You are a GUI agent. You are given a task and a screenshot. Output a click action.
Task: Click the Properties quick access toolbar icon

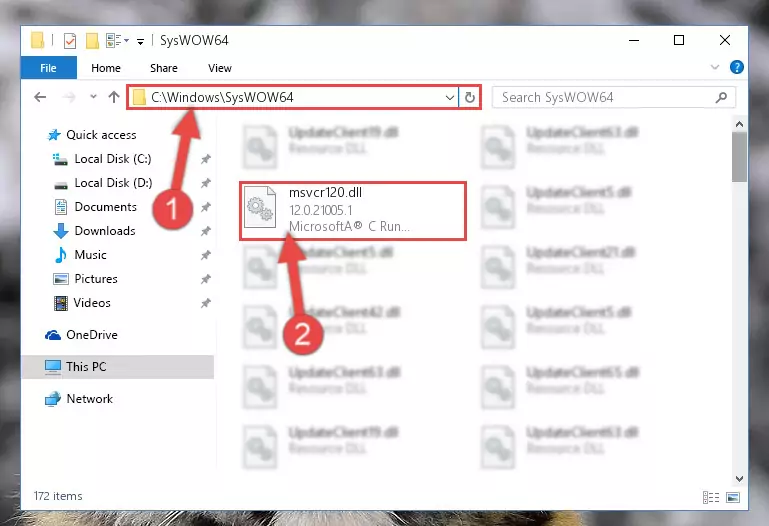point(70,41)
